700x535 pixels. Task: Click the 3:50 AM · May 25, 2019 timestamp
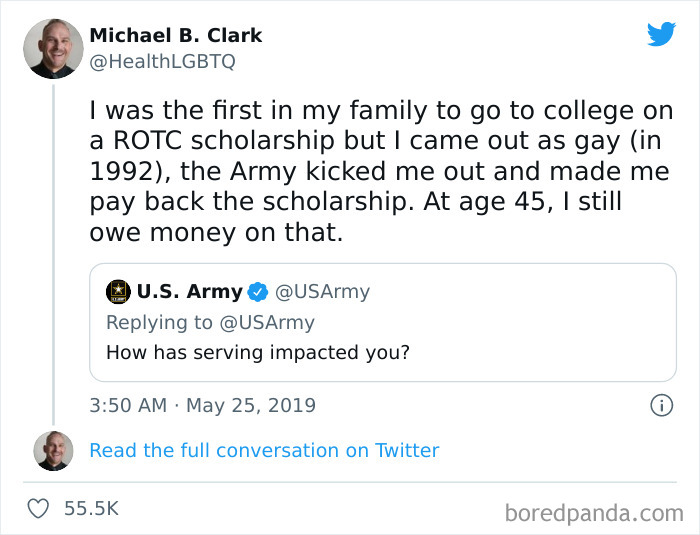202,405
